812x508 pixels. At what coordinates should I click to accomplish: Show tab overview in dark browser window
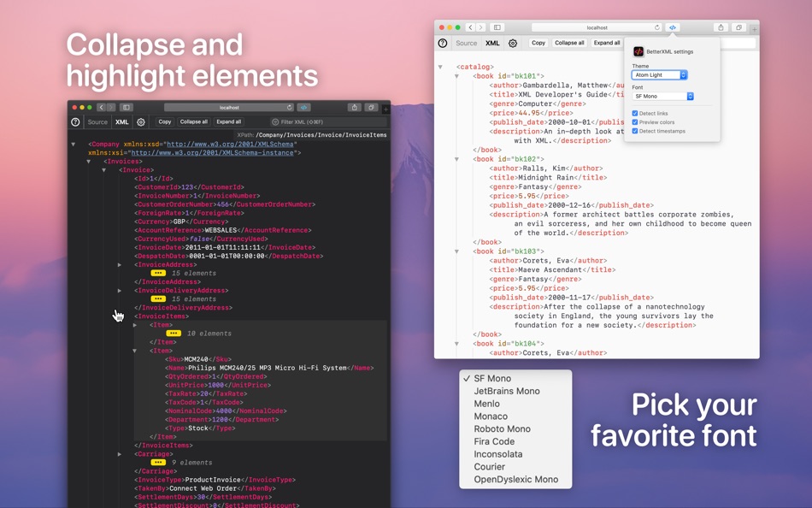[371, 107]
